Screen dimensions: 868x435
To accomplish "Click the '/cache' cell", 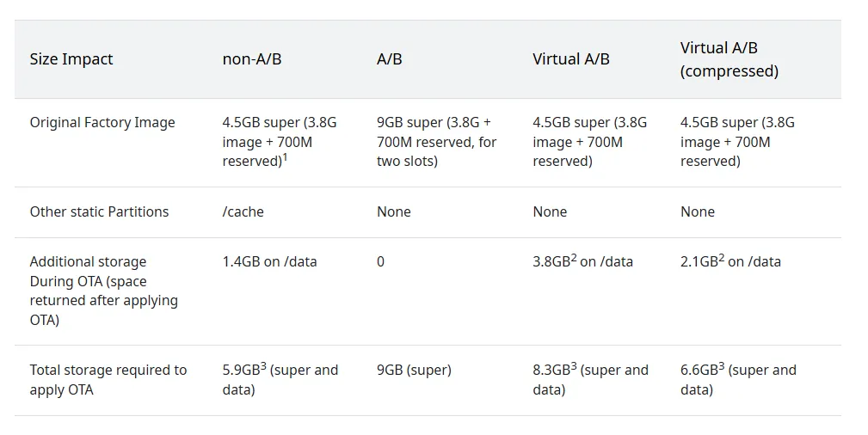I will [243, 212].
